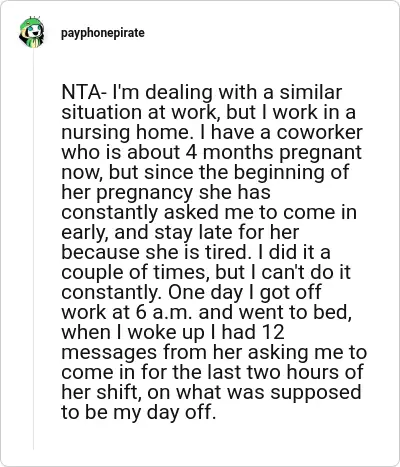The height and width of the screenshot is (467, 400).
Task: Click the word "NTA-" in the comment
Action: (84, 92)
